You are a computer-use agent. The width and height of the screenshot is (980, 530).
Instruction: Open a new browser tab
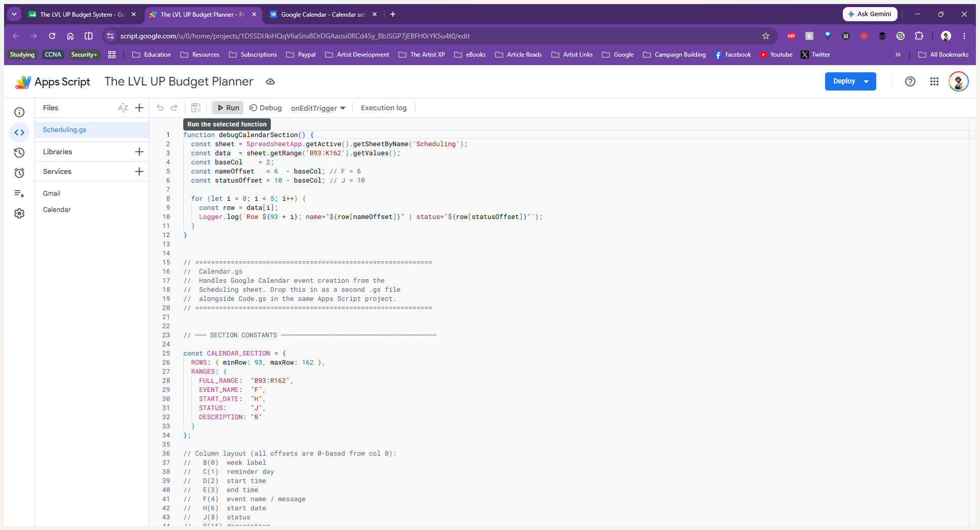[x=393, y=14]
